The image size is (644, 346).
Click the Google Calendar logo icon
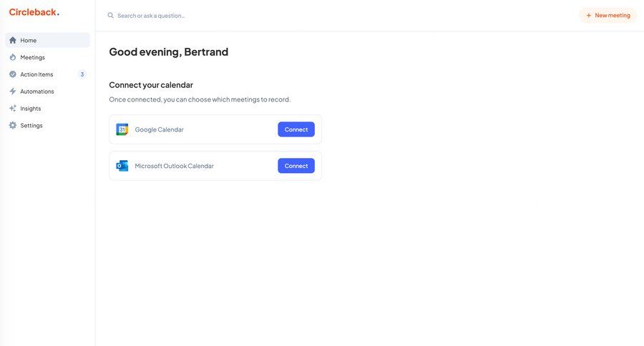[x=122, y=129]
